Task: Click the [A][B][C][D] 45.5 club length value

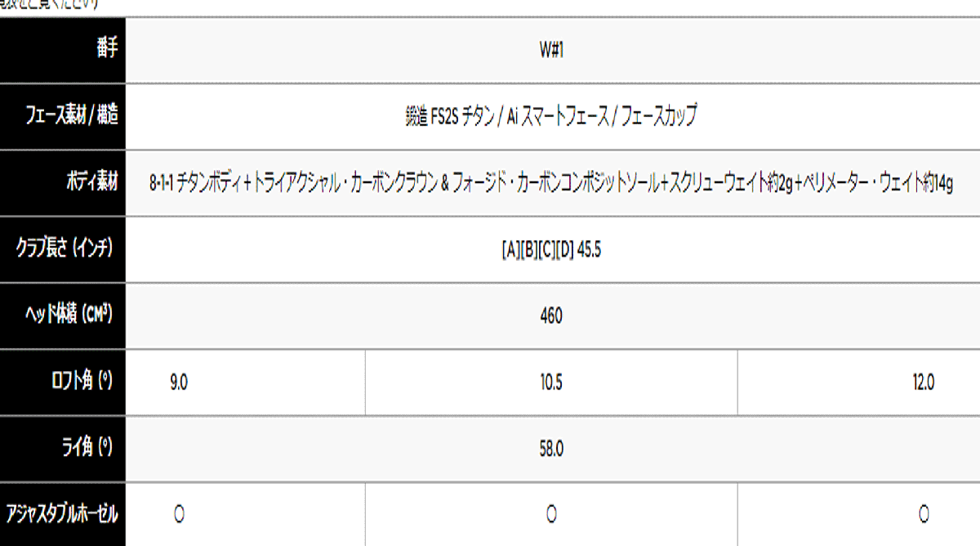Action: click(551, 249)
